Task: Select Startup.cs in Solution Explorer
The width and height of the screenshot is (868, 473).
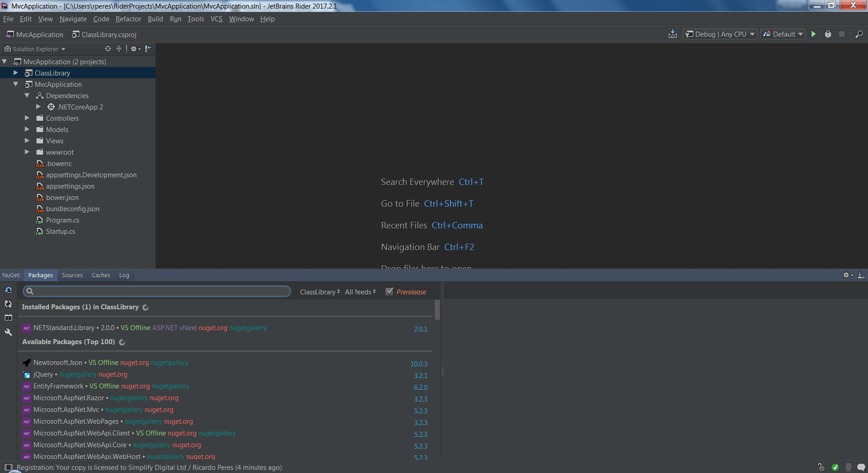Action: point(61,232)
